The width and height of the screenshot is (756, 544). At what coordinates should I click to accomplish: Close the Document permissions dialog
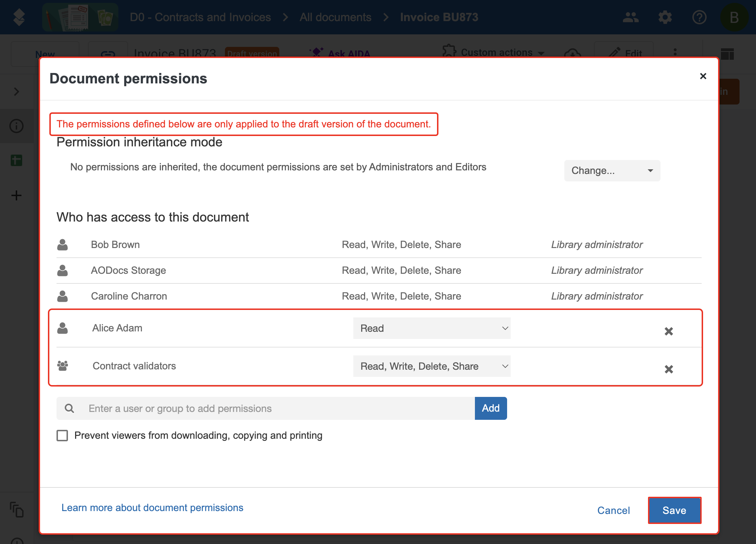(x=703, y=76)
